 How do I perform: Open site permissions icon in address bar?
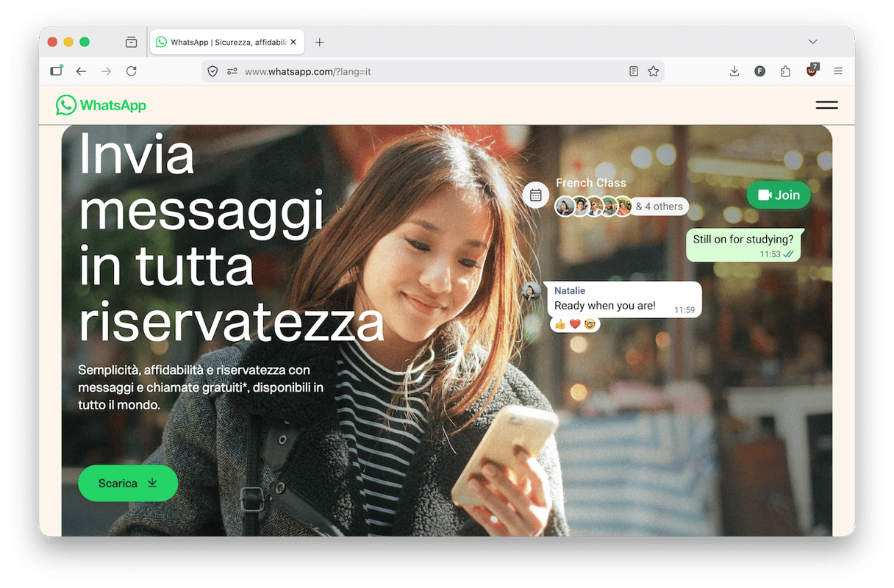[x=232, y=71]
